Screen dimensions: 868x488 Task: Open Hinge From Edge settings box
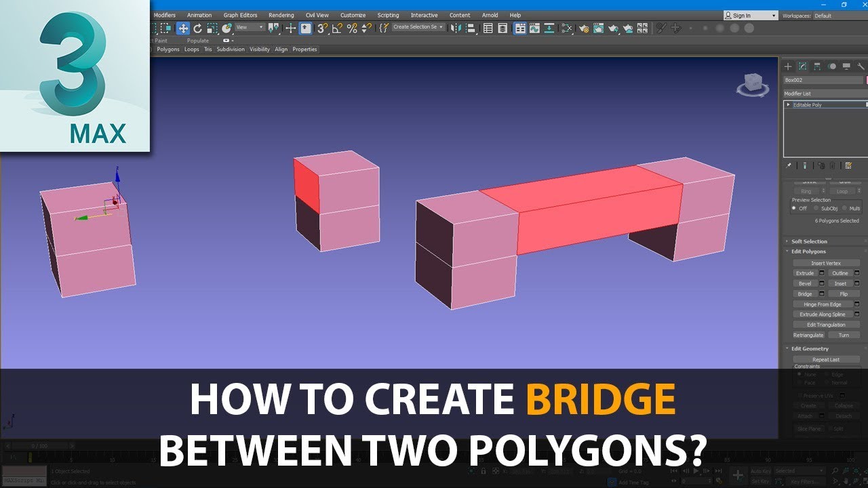point(857,304)
